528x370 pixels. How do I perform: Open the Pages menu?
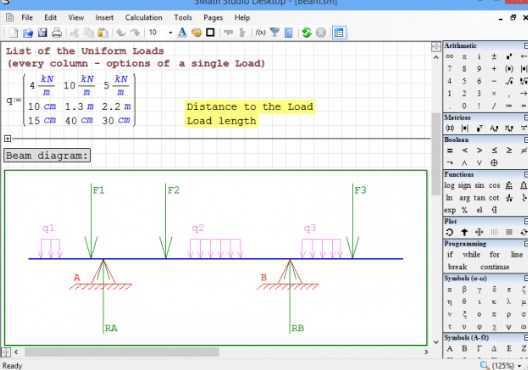pyautogui.click(x=213, y=18)
